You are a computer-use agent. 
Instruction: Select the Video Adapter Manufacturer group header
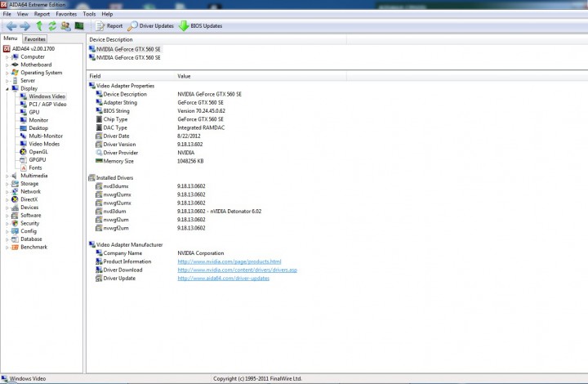[126, 245]
